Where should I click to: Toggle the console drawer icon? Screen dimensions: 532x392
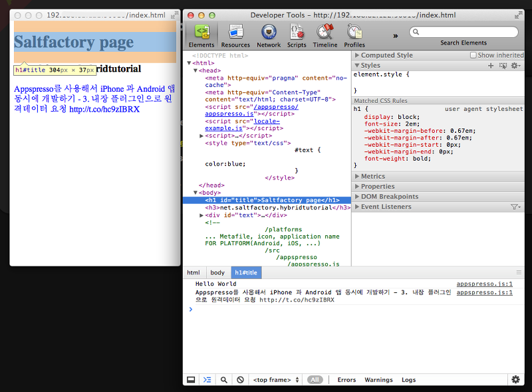click(x=207, y=380)
